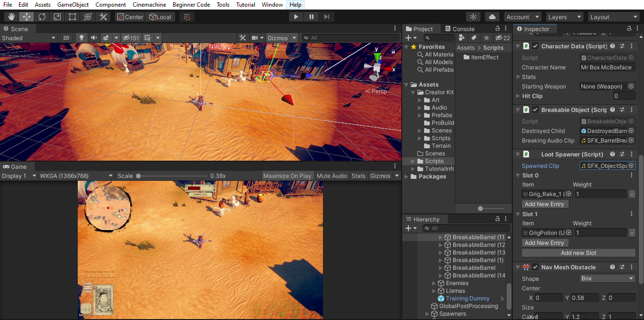Open the Layout dropdown
The image size is (644, 320).
[614, 17]
